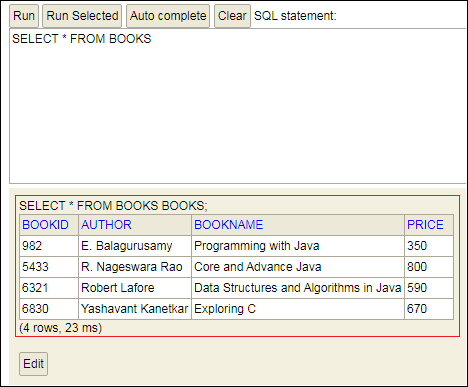Click the 'SELECT * FROM BOOKS BOOKS;' result statement

pos(113,206)
